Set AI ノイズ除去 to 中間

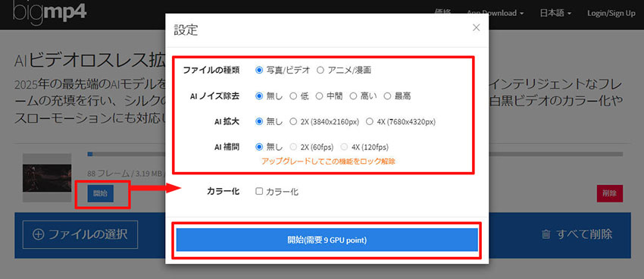click(319, 96)
